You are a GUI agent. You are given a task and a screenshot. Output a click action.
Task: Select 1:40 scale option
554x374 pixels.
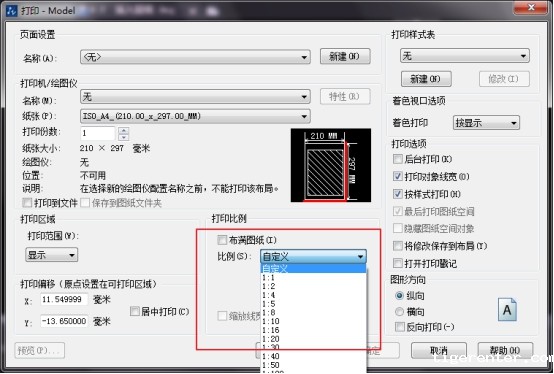pos(313,356)
